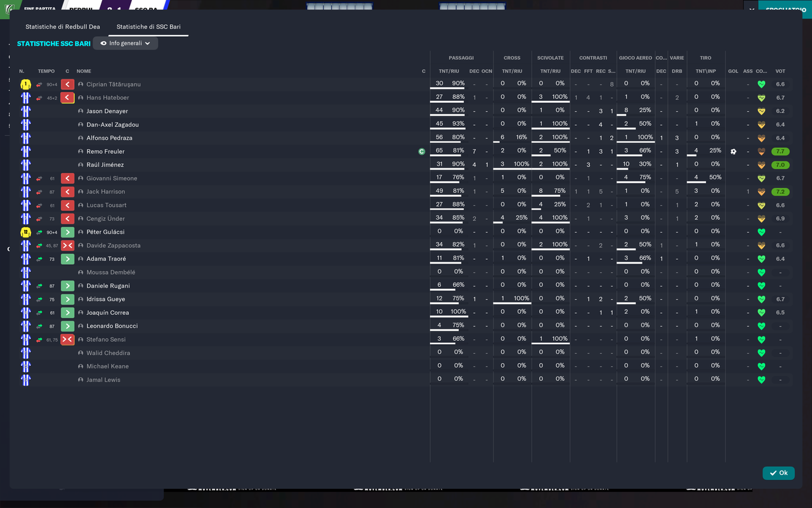
Task: Open player Giovanni Simeone's name link
Action: (x=112, y=178)
